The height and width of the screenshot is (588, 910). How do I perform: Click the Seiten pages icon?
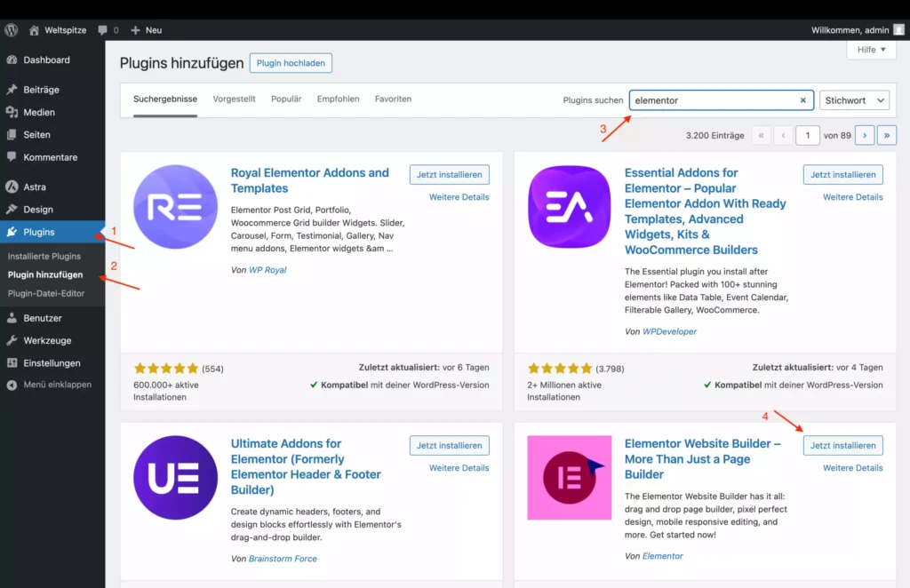point(12,134)
